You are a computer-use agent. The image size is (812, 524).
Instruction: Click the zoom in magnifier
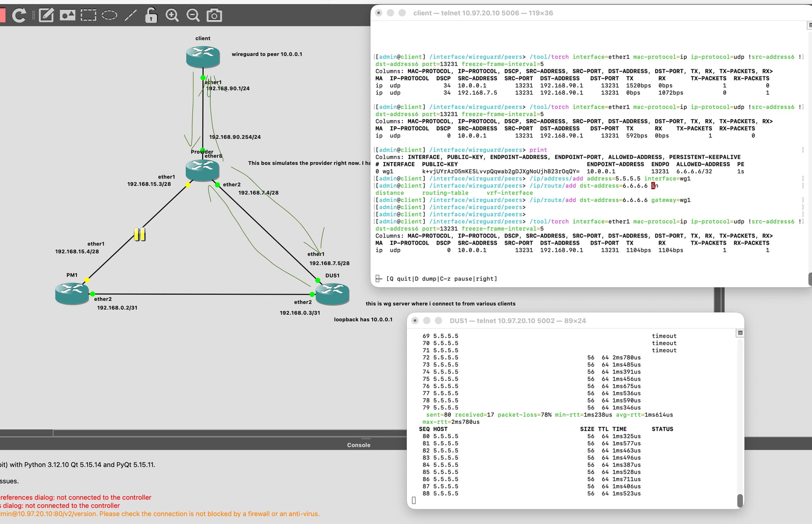pos(172,16)
